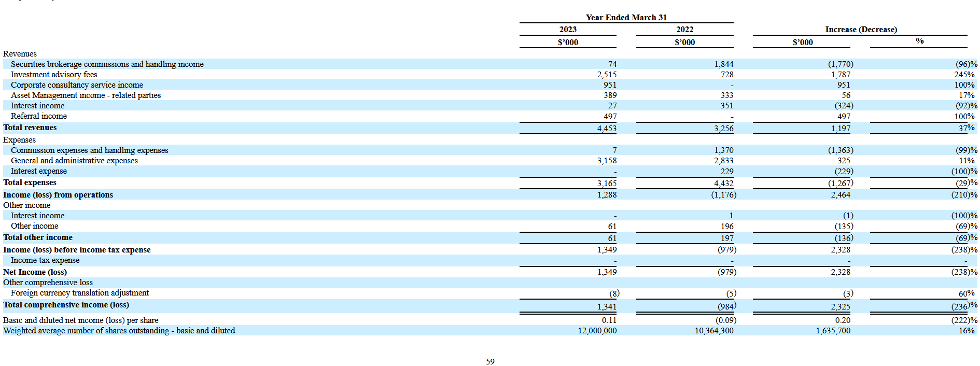
Task: Click the total revenues value 4,453
Action: point(607,129)
